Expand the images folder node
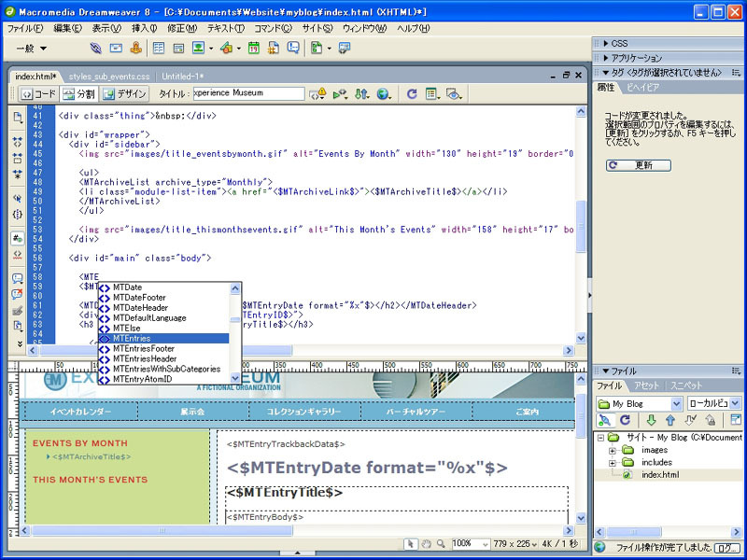This screenshot has height=560, width=747. (x=613, y=450)
